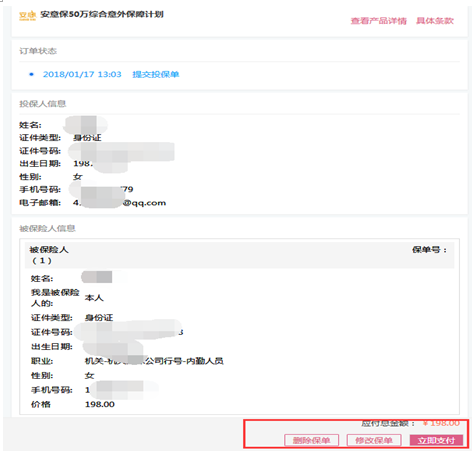Click the 立即支付 button
Image resolution: width=472 pixels, height=453 pixels.
[436, 440]
